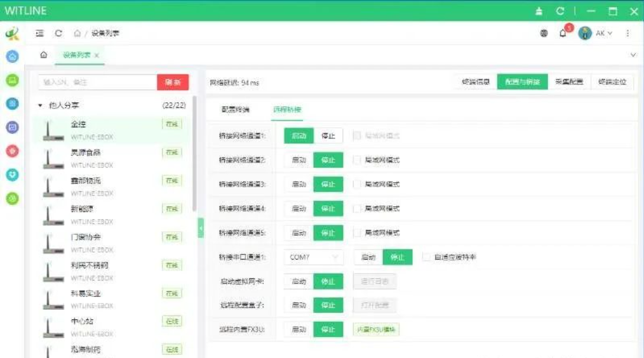Switch to the 配置终端 tab
This screenshot has width=644, height=358.
click(x=235, y=109)
